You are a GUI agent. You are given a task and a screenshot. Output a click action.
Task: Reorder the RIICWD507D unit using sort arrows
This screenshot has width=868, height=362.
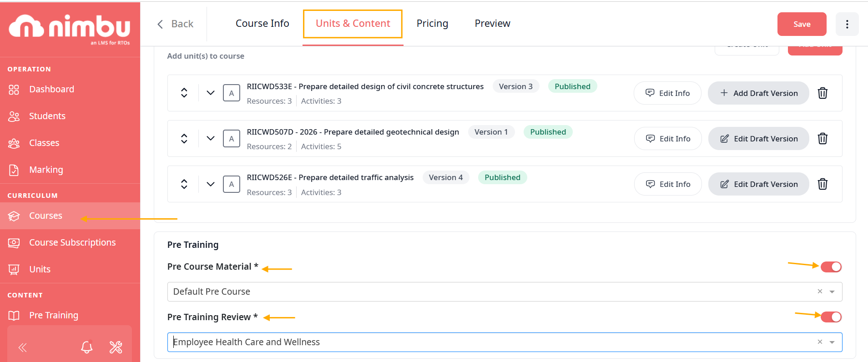coord(184,138)
